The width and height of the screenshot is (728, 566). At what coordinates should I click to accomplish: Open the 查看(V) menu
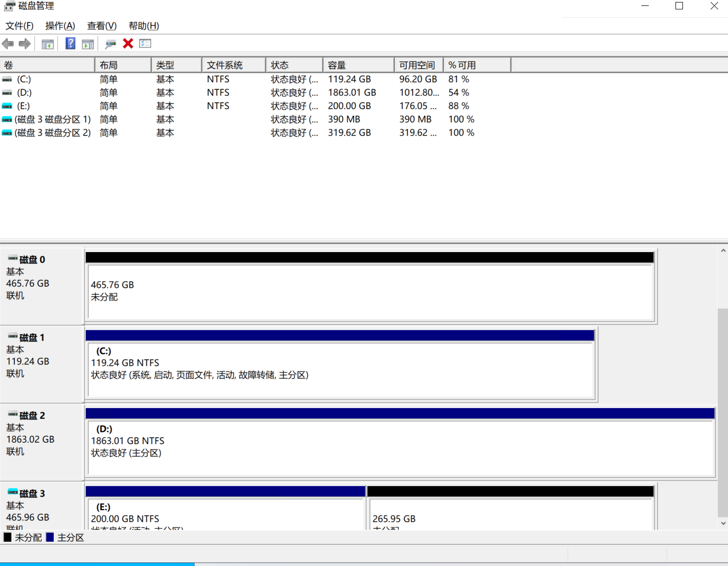[x=102, y=26]
